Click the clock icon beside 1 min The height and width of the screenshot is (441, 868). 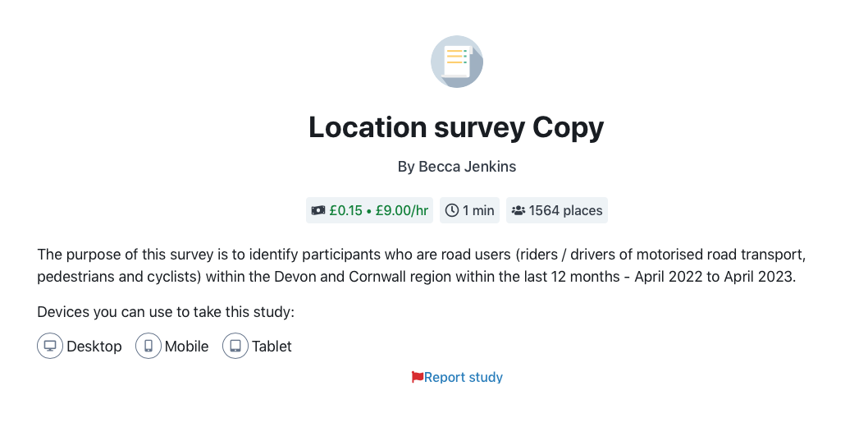click(x=452, y=210)
